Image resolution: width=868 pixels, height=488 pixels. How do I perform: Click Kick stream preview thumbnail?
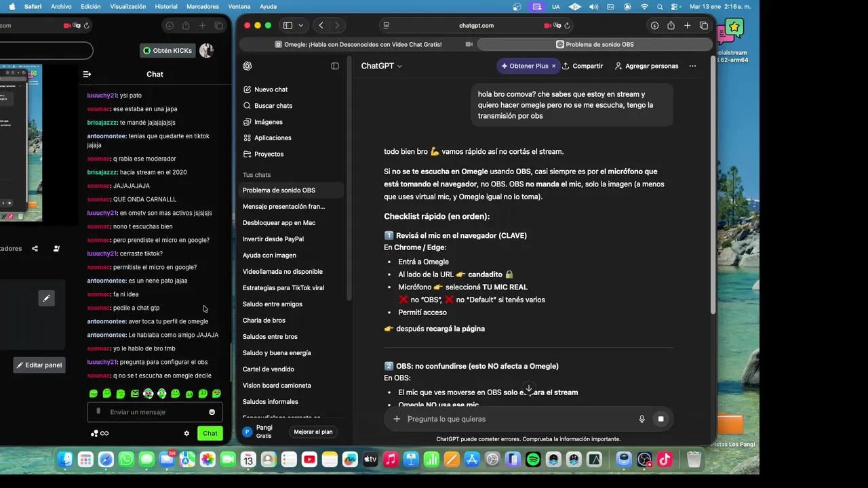point(21,142)
